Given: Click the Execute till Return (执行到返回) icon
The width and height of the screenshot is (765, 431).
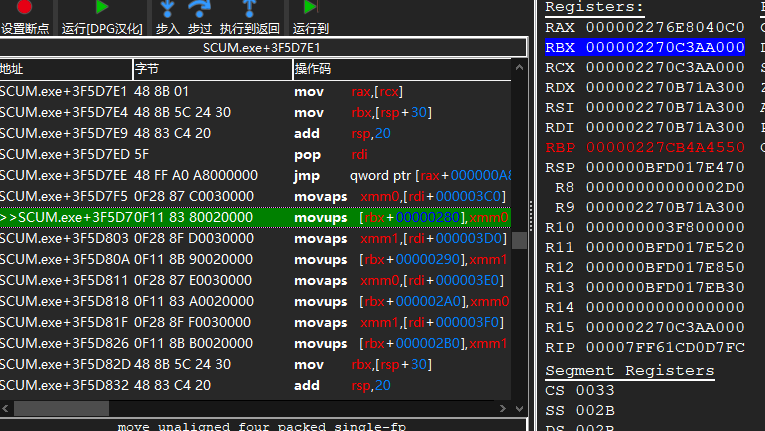Looking at the screenshot, I should coord(249,9).
